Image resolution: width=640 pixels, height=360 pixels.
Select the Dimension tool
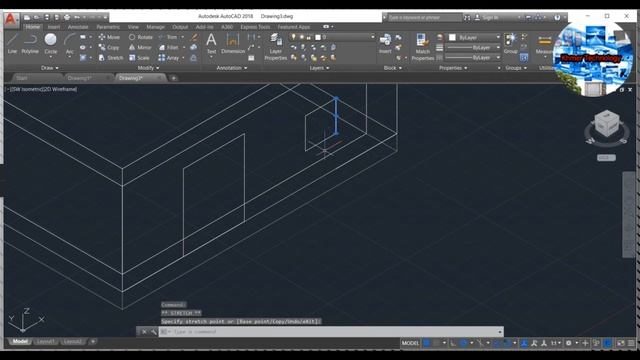tap(233, 43)
